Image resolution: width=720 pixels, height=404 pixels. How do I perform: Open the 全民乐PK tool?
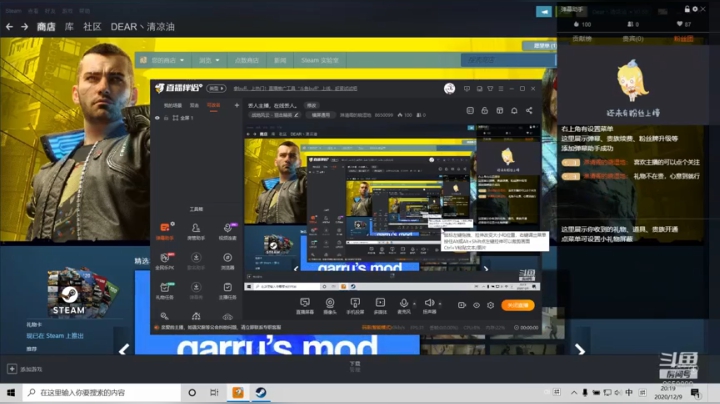[165, 261]
